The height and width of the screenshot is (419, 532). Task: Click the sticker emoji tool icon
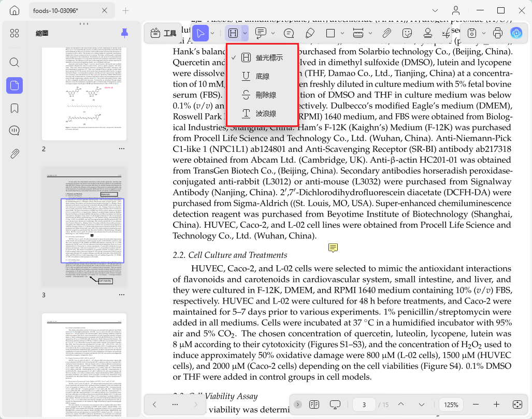(x=407, y=33)
